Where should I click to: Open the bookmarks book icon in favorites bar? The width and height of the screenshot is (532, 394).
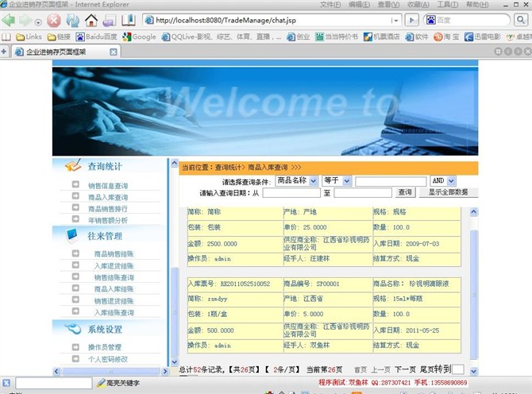[x=6, y=37]
